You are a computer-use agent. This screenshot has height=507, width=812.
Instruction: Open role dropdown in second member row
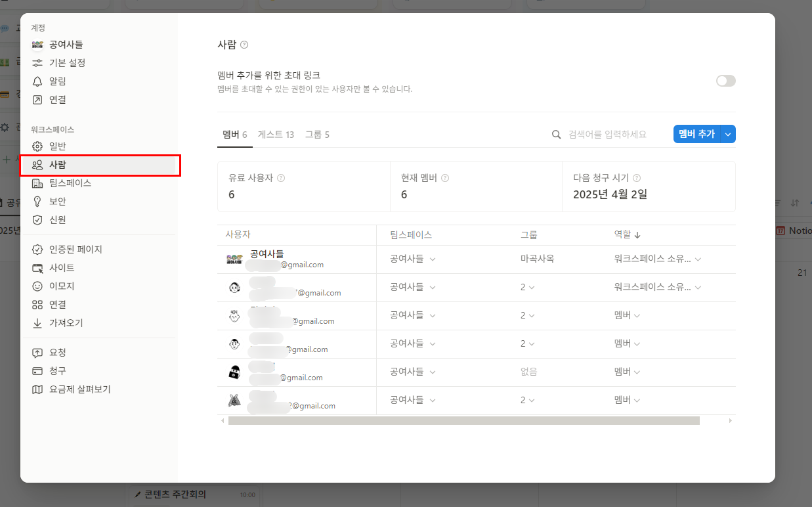point(658,288)
